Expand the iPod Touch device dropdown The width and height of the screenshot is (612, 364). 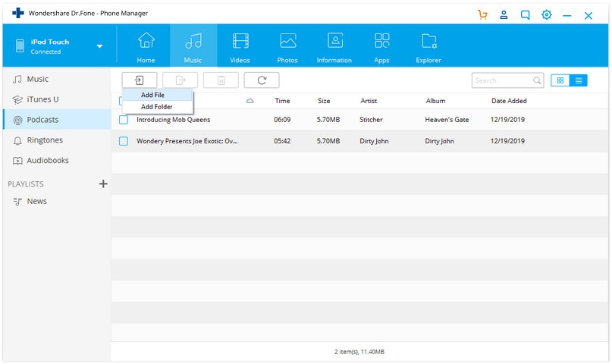(x=99, y=46)
